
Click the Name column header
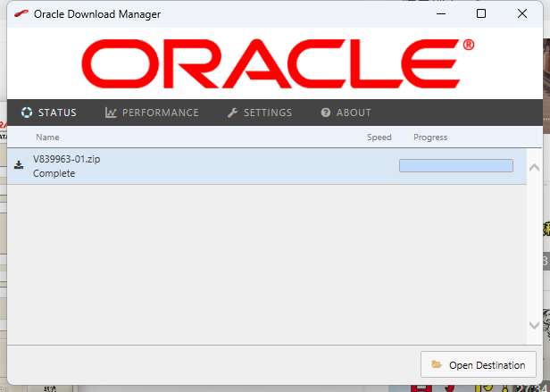(47, 138)
